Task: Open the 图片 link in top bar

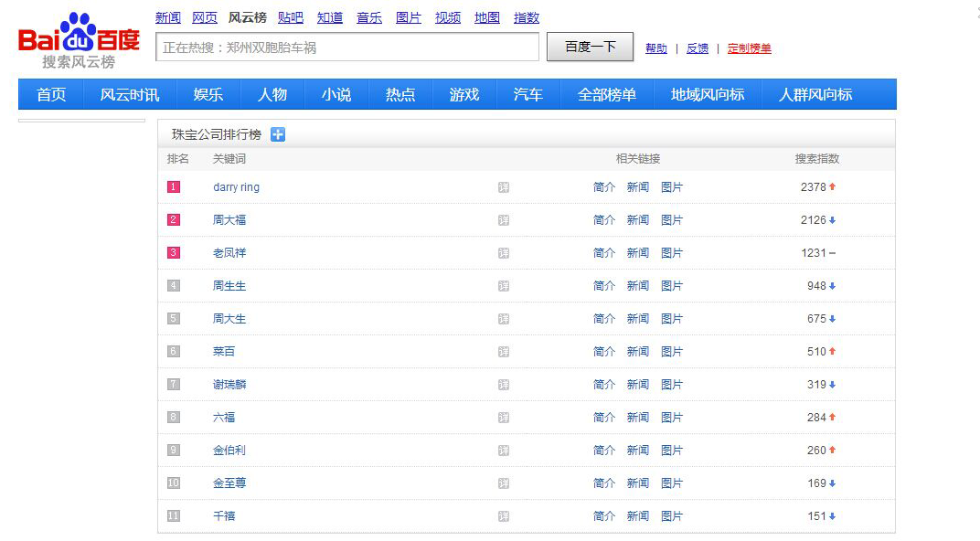Action: (x=409, y=17)
